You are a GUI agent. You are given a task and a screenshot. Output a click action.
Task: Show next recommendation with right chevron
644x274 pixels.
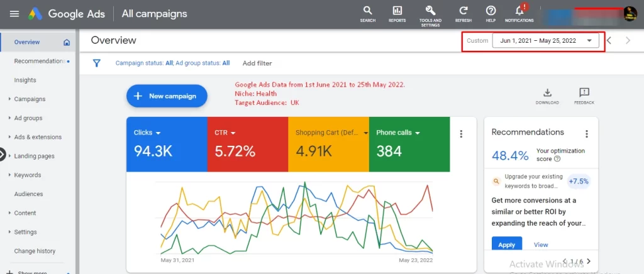click(589, 261)
